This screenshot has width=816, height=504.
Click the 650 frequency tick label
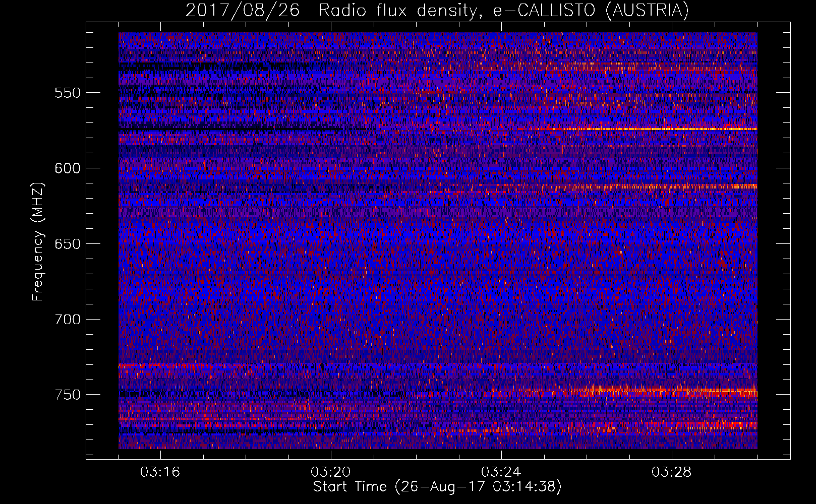pyautogui.click(x=68, y=244)
